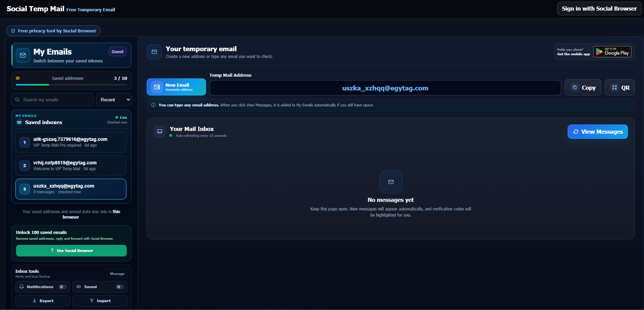Click the Guest account badge

[x=117, y=51]
